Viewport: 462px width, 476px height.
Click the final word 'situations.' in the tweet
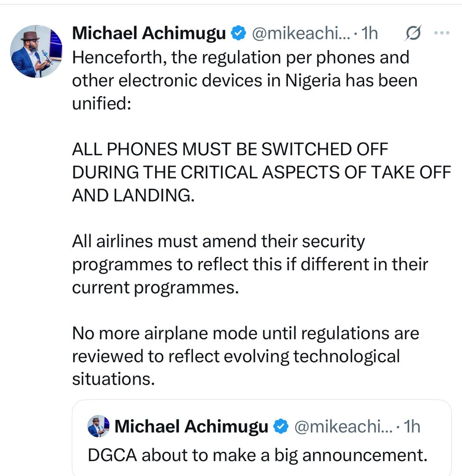click(x=113, y=379)
